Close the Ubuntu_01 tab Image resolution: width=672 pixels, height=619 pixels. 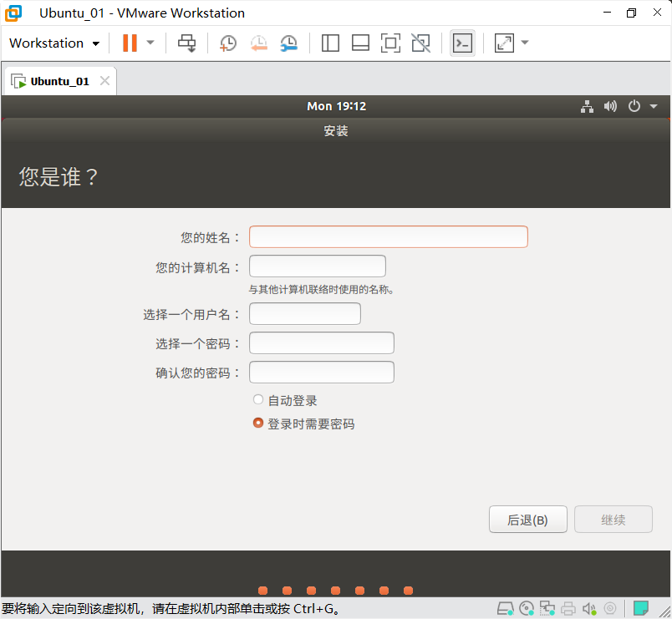click(x=104, y=80)
